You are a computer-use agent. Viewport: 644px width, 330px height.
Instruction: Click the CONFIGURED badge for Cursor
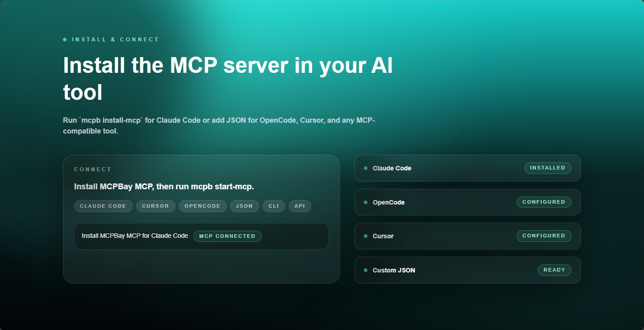tap(544, 236)
